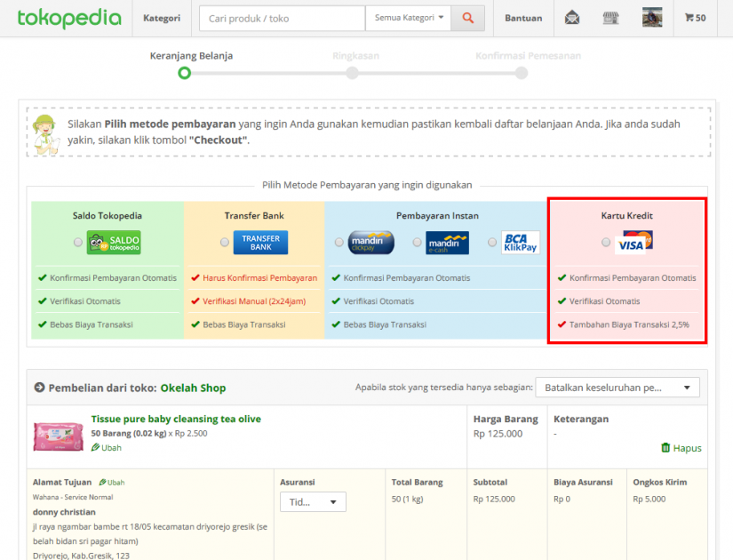Open the Bantuan help menu
The image size is (733, 560).
(x=523, y=19)
